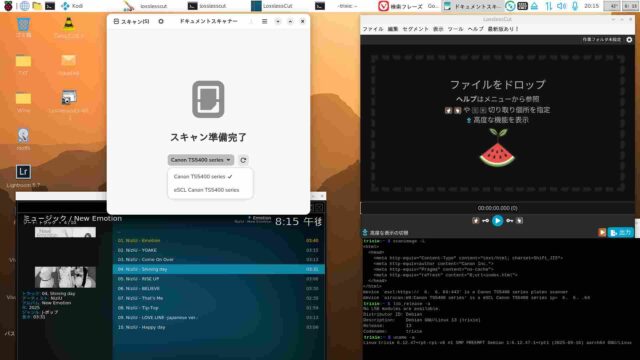The width and height of the screenshot is (640, 360).
Task: Open the file manager folder icon in taskbar
Action: 37,6
